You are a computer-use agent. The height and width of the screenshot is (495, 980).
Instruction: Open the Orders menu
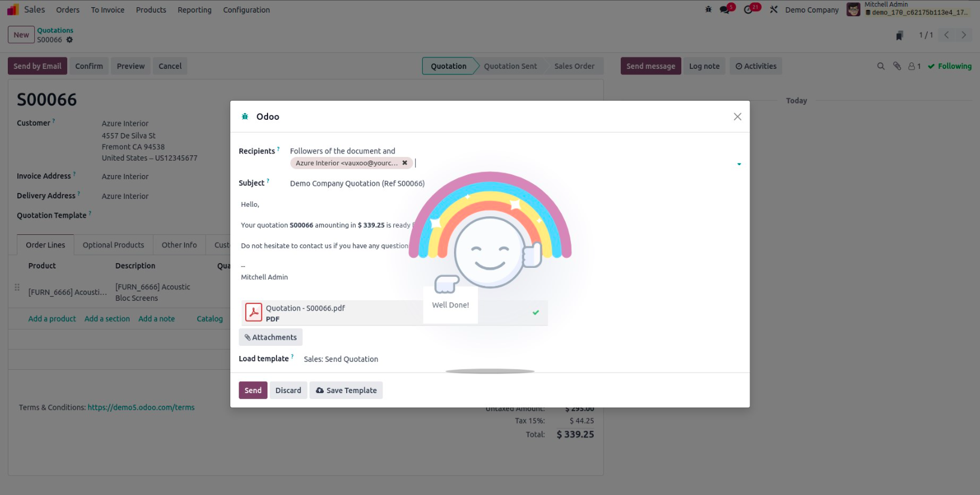[x=68, y=10]
